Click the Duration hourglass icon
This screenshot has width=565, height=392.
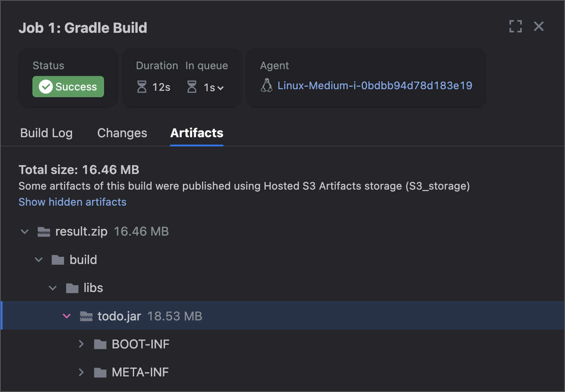142,87
